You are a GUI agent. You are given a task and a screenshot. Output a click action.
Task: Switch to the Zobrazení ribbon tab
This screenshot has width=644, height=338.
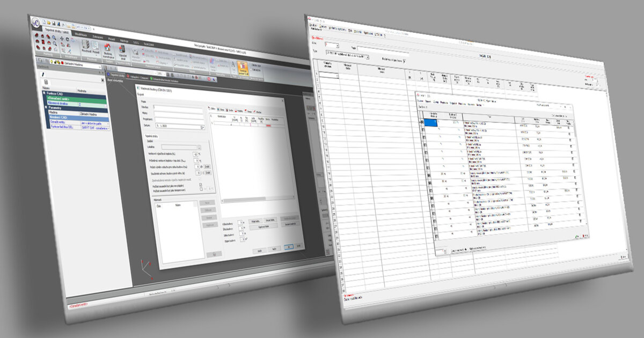pos(98,36)
